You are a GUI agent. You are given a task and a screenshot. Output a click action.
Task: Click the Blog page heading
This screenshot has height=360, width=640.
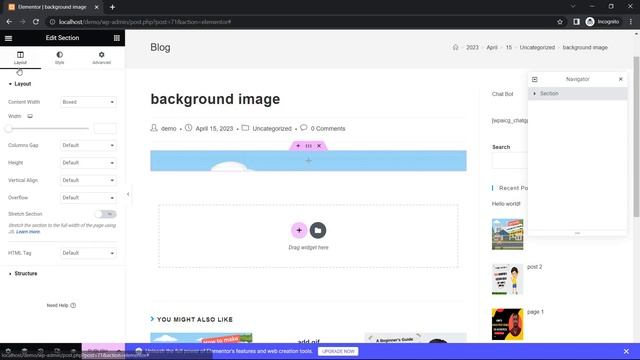point(160,47)
